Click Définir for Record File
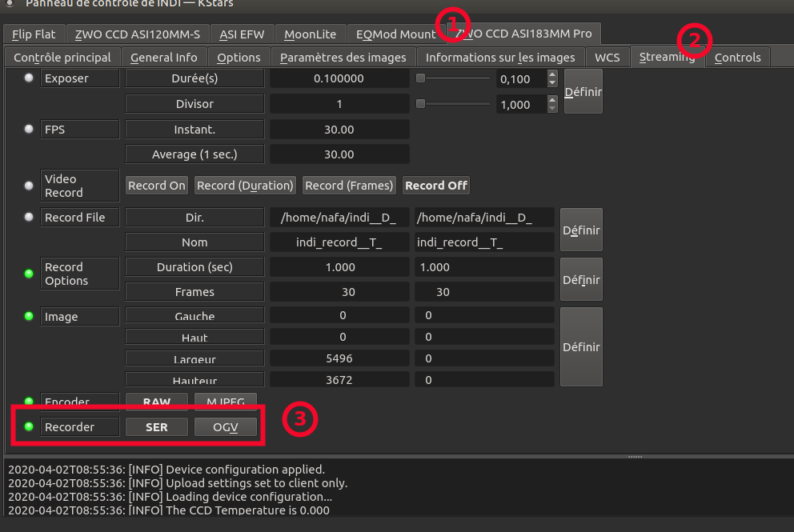The width and height of the screenshot is (794, 532). click(x=581, y=230)
